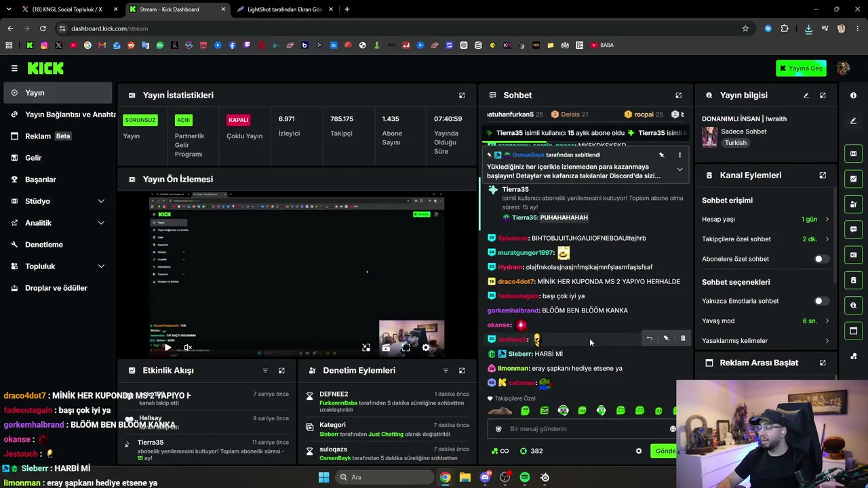Open pinned message options menu
Image resolution: width=868 pixels, height=488 pixels.
point(679,155)
